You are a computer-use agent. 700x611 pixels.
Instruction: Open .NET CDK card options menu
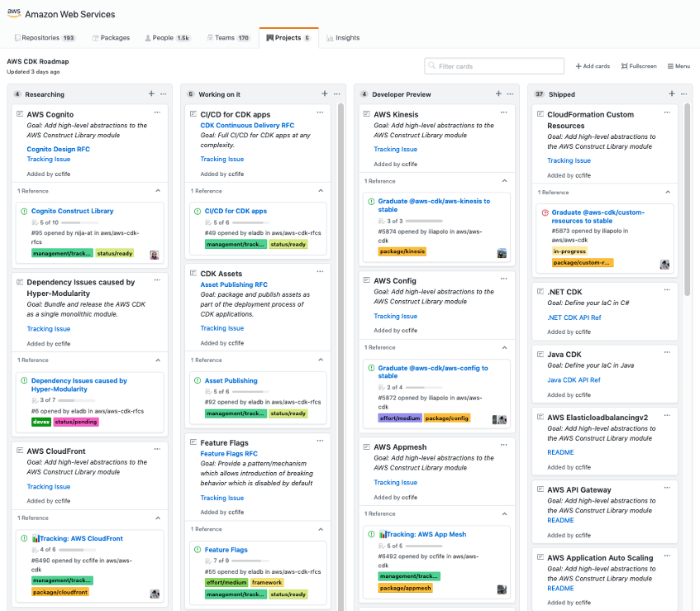click(667, 290)
